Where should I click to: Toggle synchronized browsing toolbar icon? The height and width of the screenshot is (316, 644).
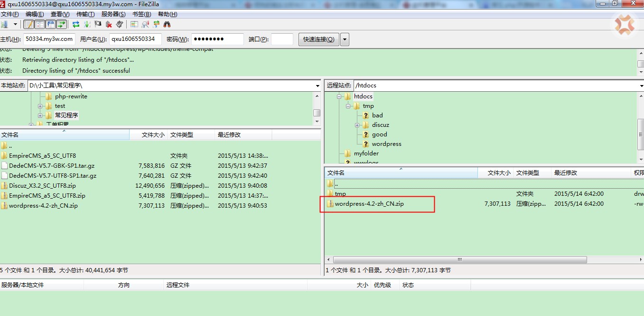[156, 24]
